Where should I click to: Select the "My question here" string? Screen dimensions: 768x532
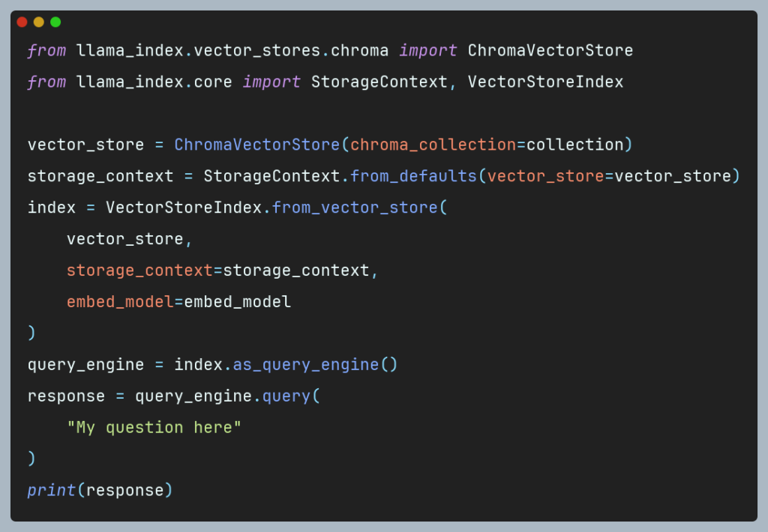tap(154, 427)
